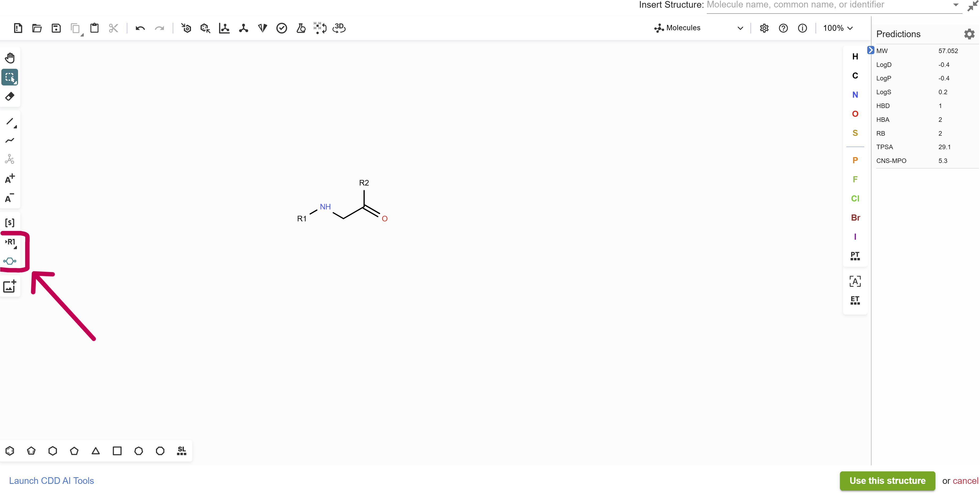The image size is (980, 495).
Task: Insert the cyclopentane ring template
Action: [x=74, y=451]
